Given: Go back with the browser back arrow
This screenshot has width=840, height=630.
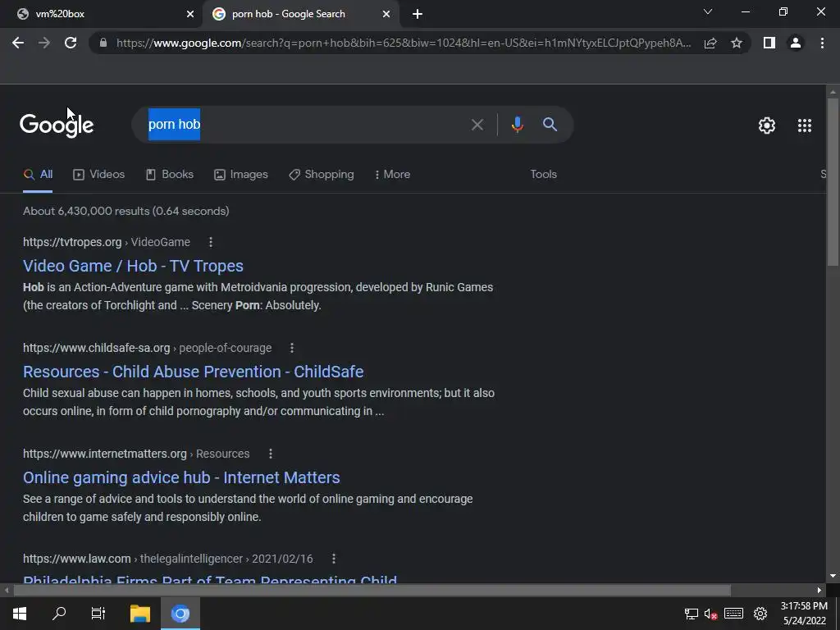Looking at the screenshot, I should click(18, 43).
